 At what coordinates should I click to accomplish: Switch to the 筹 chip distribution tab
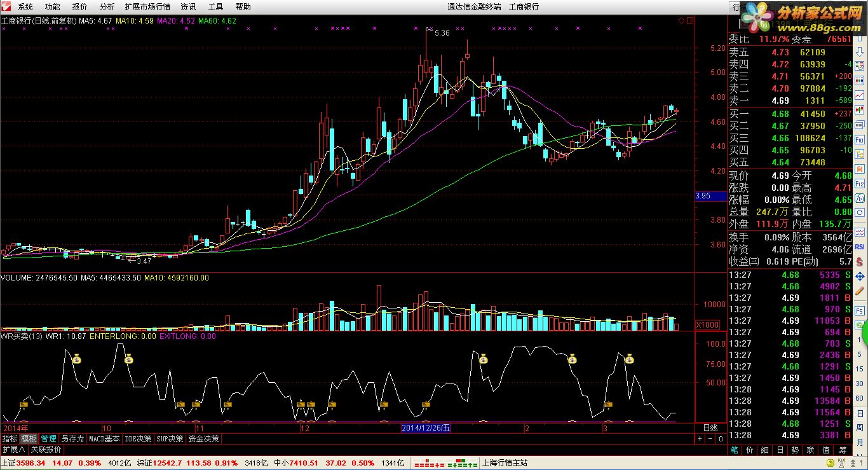(842, 450)
